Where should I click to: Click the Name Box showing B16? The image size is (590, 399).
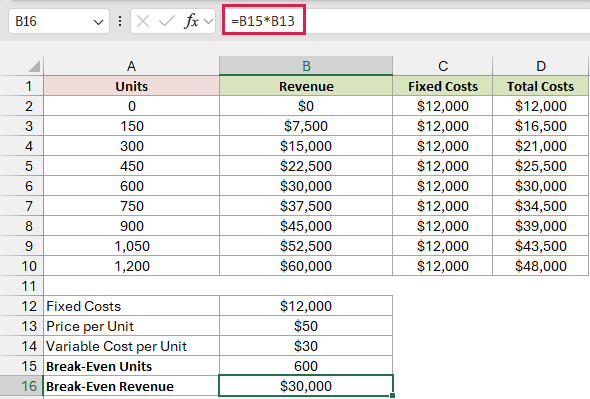(x=59, y=21)
